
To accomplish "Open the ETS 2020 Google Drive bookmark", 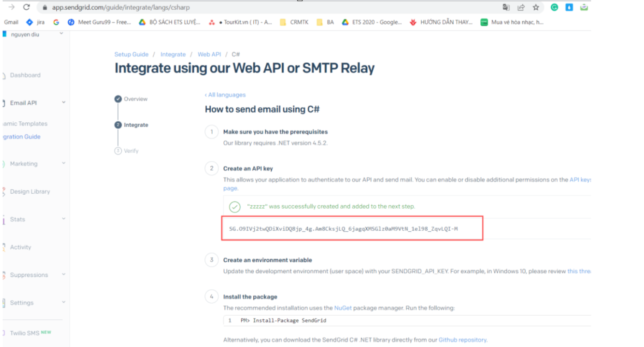I will 372,22.
